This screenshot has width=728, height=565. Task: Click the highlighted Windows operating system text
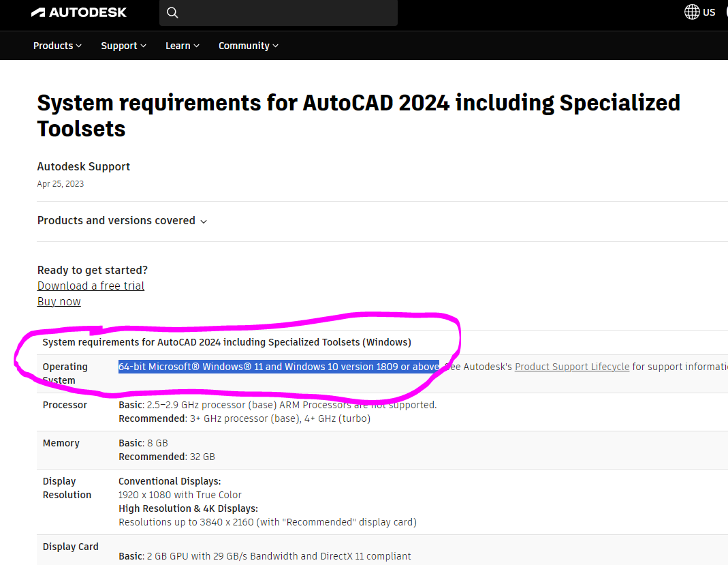pyautogui.click(x=278, y=366)
